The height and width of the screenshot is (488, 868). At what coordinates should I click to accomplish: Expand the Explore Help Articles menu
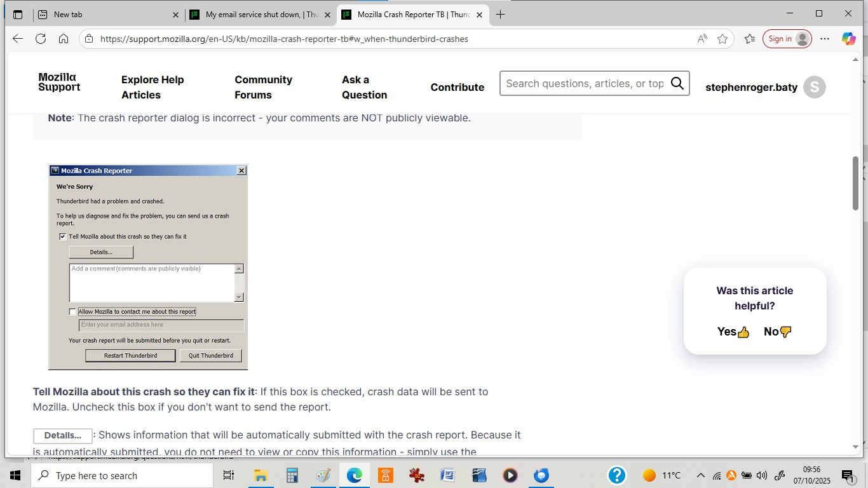[153, 87]
